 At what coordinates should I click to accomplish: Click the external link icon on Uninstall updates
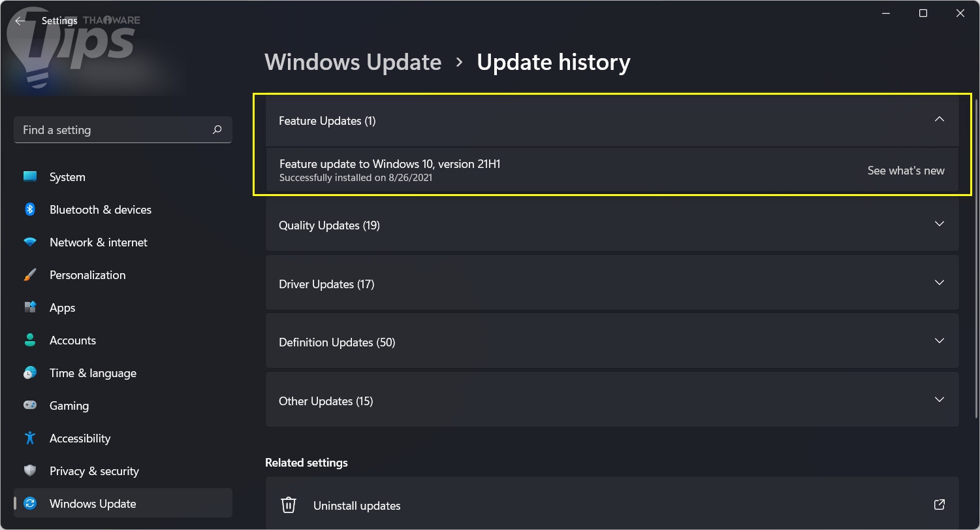click(x=940, y=505)
